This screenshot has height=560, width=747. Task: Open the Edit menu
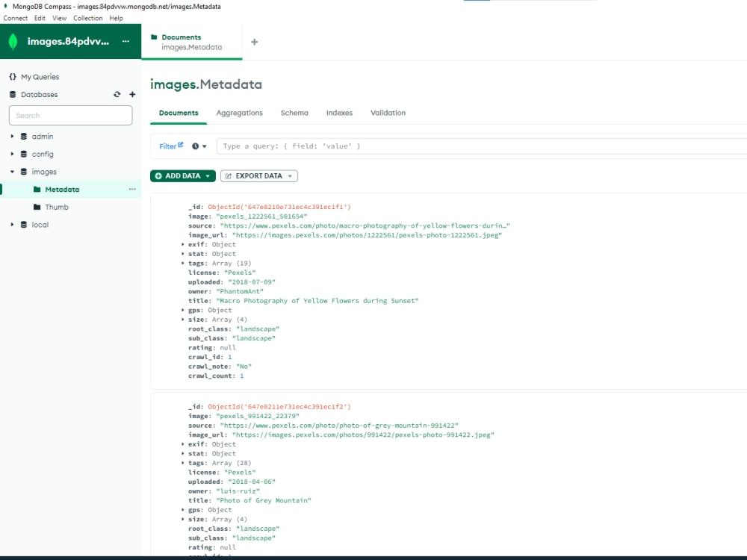click(x=40, y=18)
